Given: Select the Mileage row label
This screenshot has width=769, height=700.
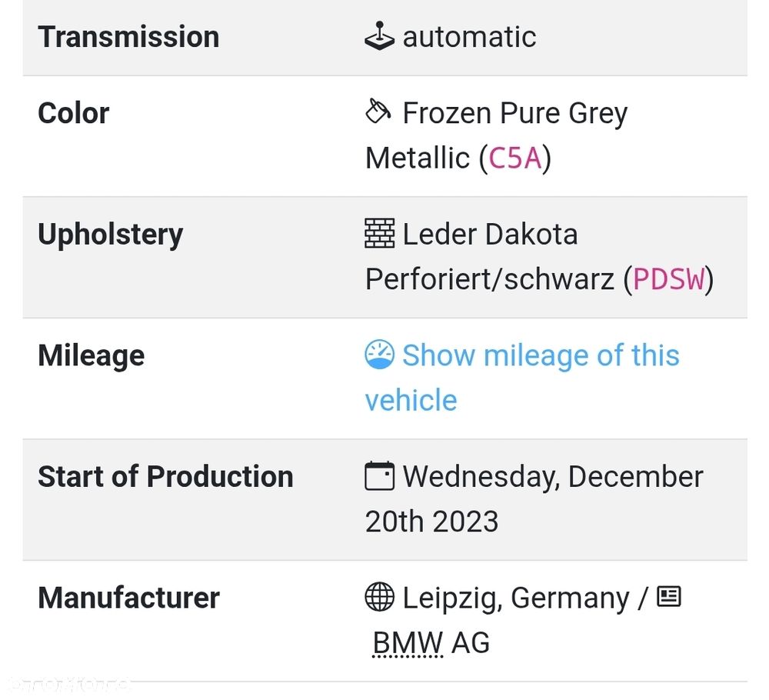Looking at the screenshot, I should (x=92, y=355).
